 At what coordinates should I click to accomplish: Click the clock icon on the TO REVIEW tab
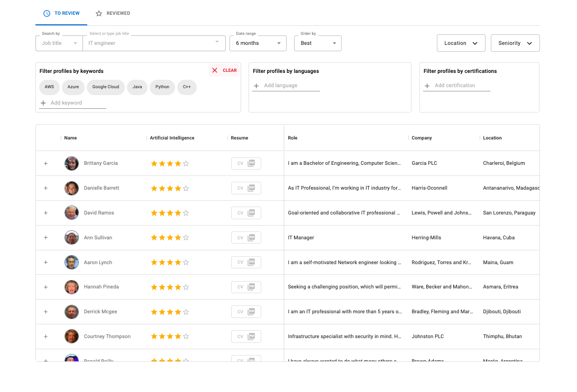coord(46,13)
